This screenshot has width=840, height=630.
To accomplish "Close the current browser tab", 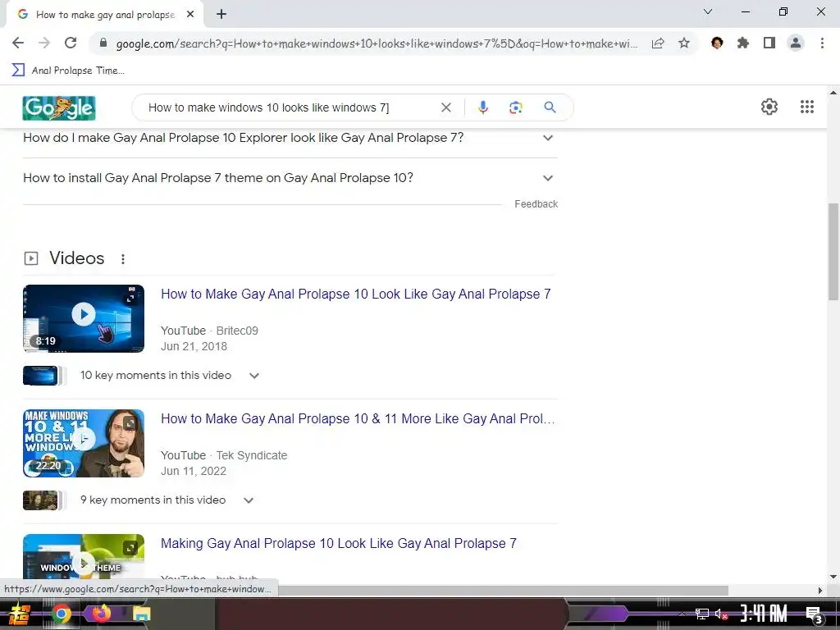I will click(190, 15).
